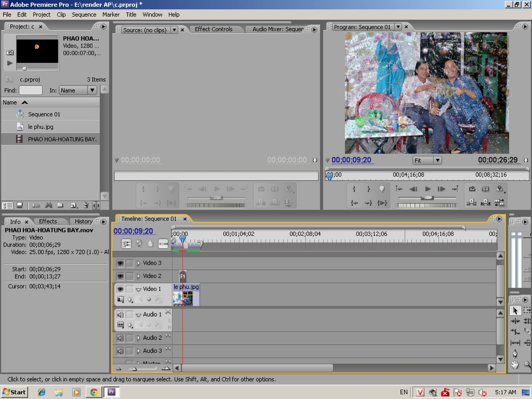Open the Marker menu
Screen dimensions: 532x399
[x=111, y=14]
